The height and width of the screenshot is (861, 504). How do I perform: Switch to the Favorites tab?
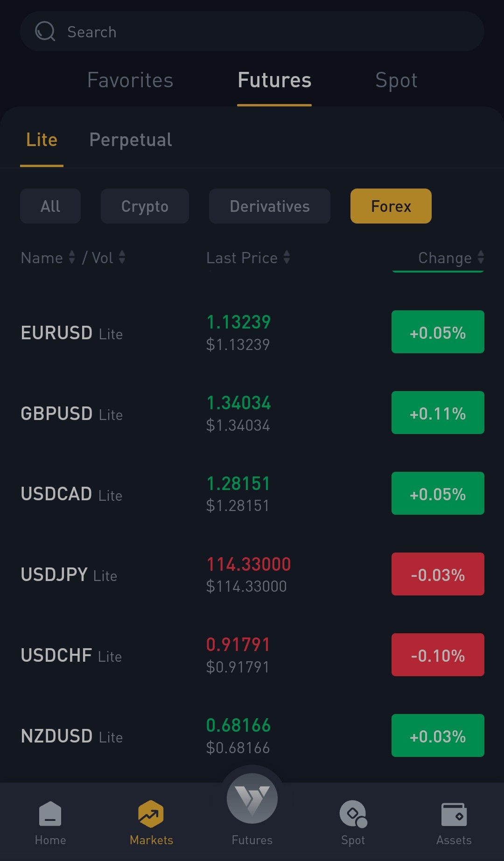point(130,80)
